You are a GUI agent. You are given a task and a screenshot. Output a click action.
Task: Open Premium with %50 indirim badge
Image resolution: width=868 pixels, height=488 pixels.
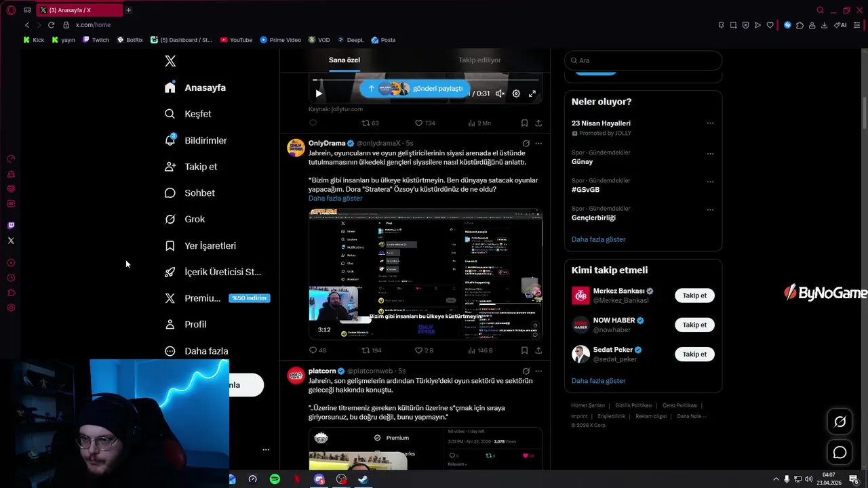pyautogui.click(x=217, y=298)
